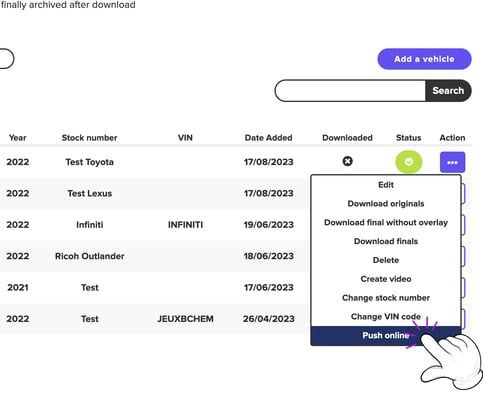The width and height of the screenshot is (483, 396).
Task: Select Download final without overlay
Action: 386,222
